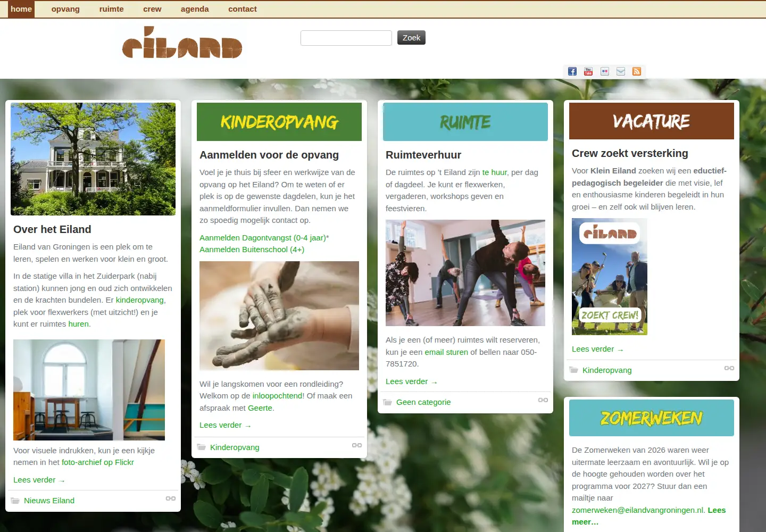Click the inloopochtend link
Viewport: 766px width, 532px height.
[x=277, y=396]
